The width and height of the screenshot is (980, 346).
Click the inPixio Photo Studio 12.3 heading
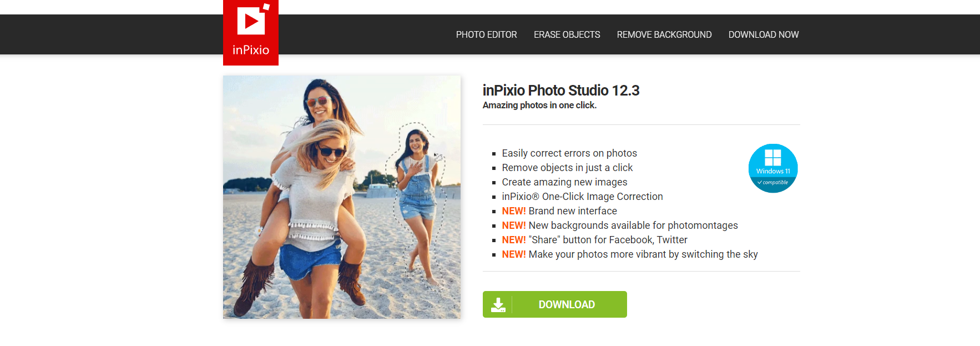click(x=561, y=90)
